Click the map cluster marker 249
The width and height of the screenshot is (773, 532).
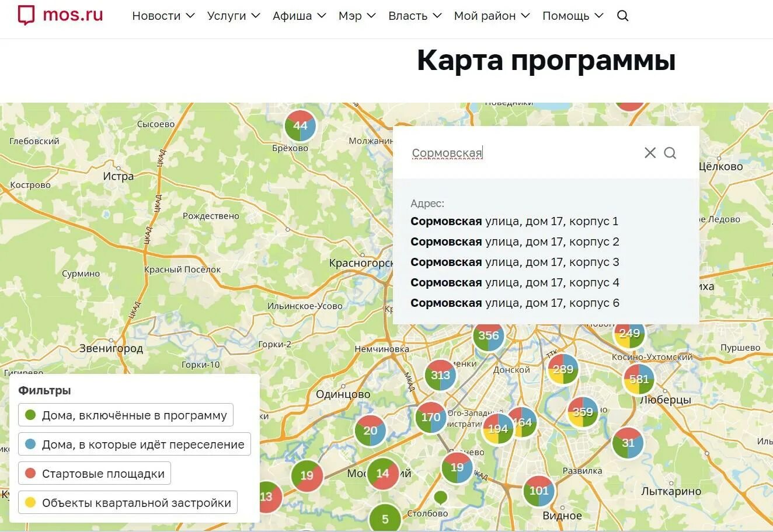[629, 334]
